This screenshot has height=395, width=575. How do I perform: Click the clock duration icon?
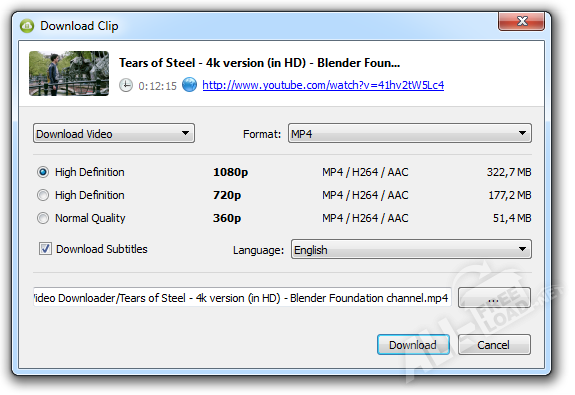pos(126,85)
